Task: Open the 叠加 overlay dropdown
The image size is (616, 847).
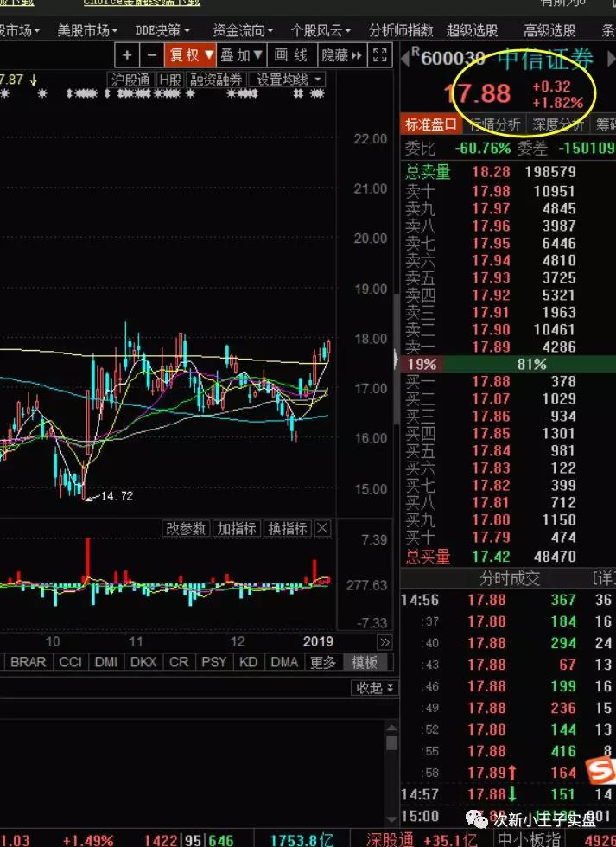Action: click(241, 55)
